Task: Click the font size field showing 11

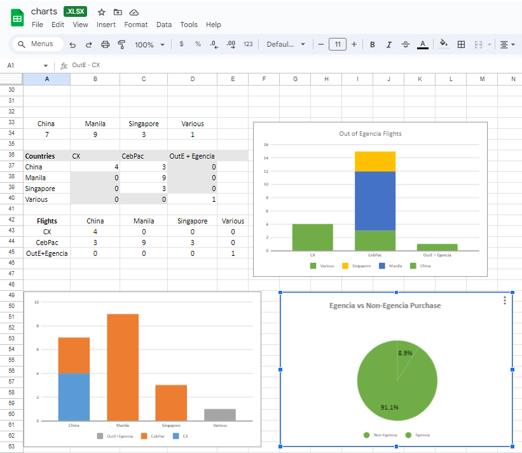Action: pos(337,44)
